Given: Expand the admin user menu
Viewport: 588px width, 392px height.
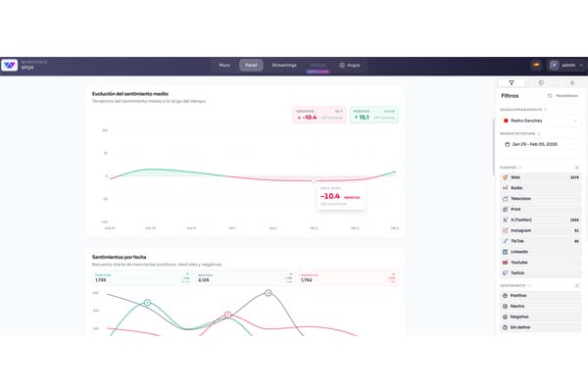Looking at the screenshot, I should 566,66.
